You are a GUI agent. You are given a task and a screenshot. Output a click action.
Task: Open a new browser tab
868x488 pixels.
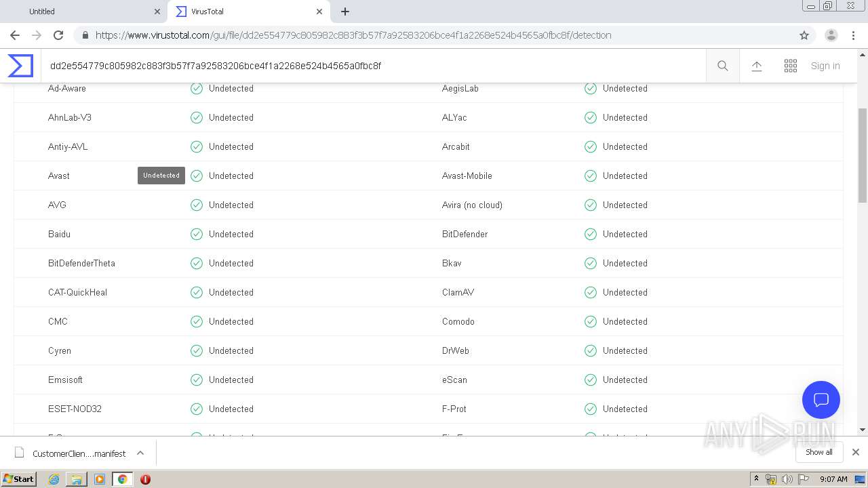point(345,12)
